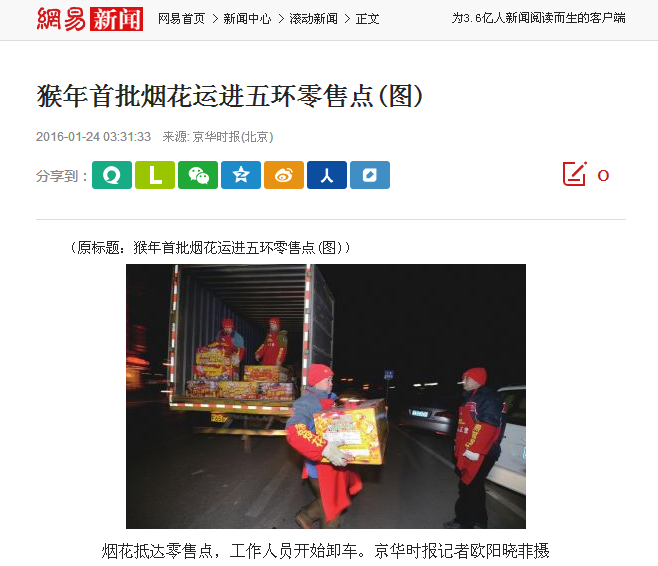Image resolution: width=658 pixels, height=566 pixels.
Task: Click the last light-blue share icon
Action: [x=370, y=175]
